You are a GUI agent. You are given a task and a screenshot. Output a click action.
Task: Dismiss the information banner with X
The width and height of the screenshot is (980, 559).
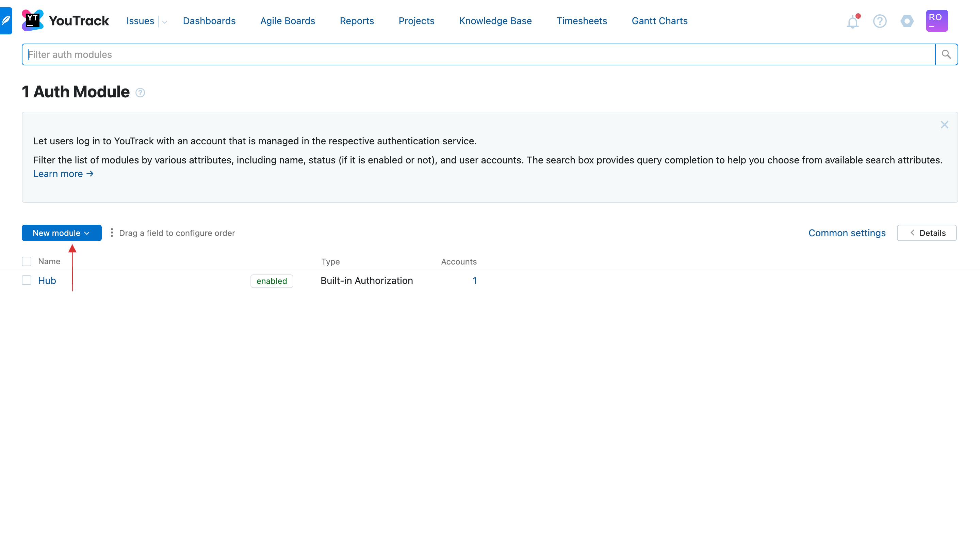click(944, 125)
